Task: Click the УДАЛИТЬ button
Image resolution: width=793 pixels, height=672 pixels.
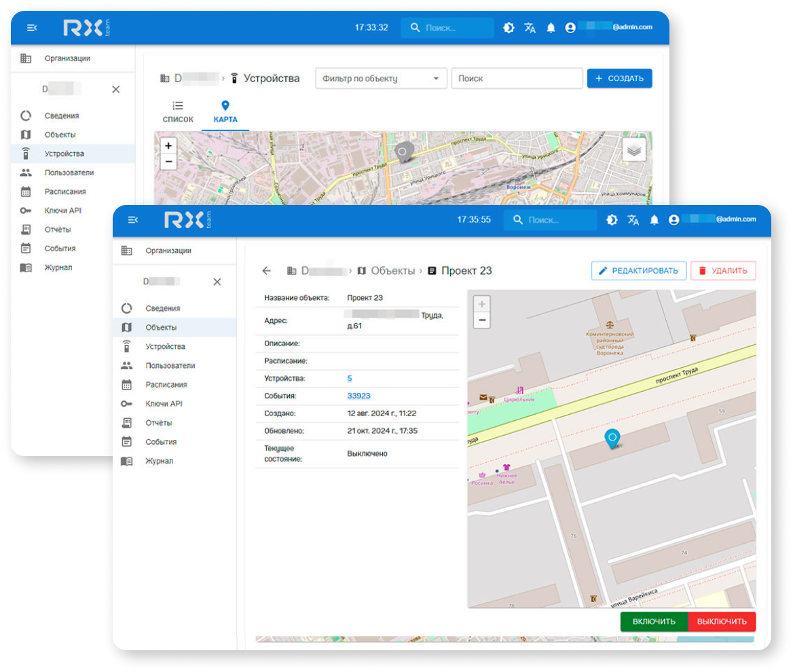Action: 723,271
